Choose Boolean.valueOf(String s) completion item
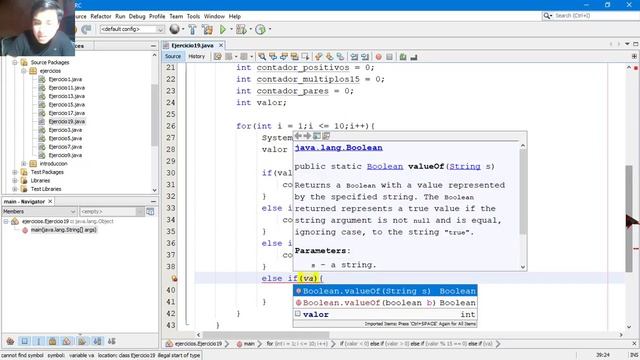Viewport: 640px width, 360px height. [385, 291]
